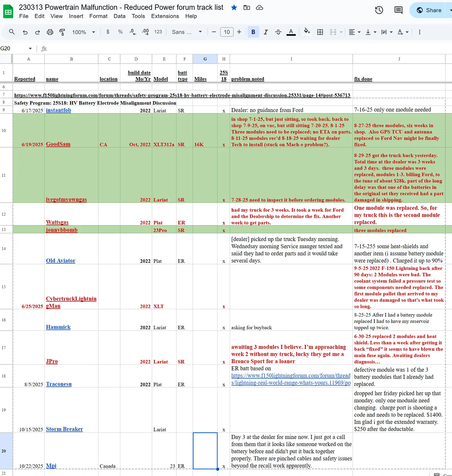Select the paint format roller icon
This screenshot has height=476, width=452.
(x=62, y=32)
